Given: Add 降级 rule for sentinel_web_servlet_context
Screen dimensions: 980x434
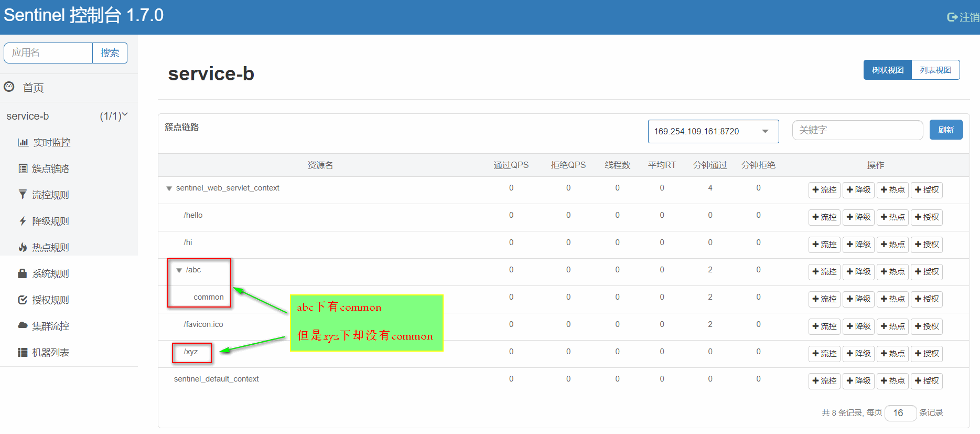Looking at the screenshot, I should (858, 190).
